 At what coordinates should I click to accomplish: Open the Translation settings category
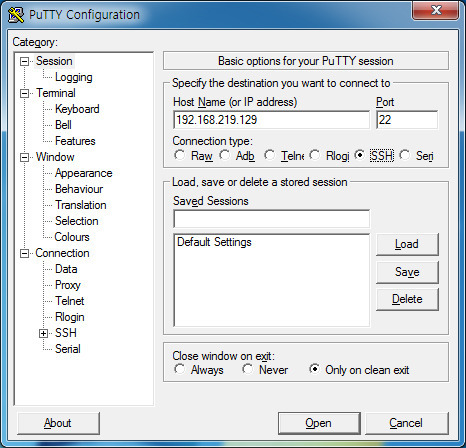pos(81,205)
